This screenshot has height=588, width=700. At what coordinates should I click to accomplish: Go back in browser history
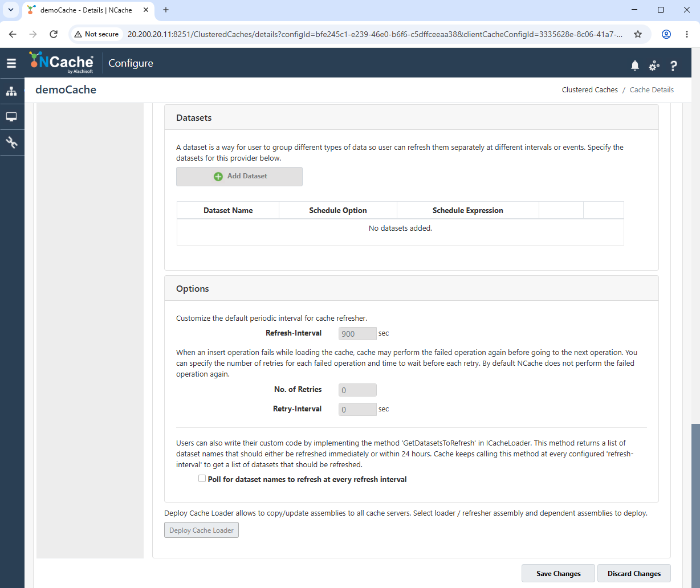coord(13,34)
